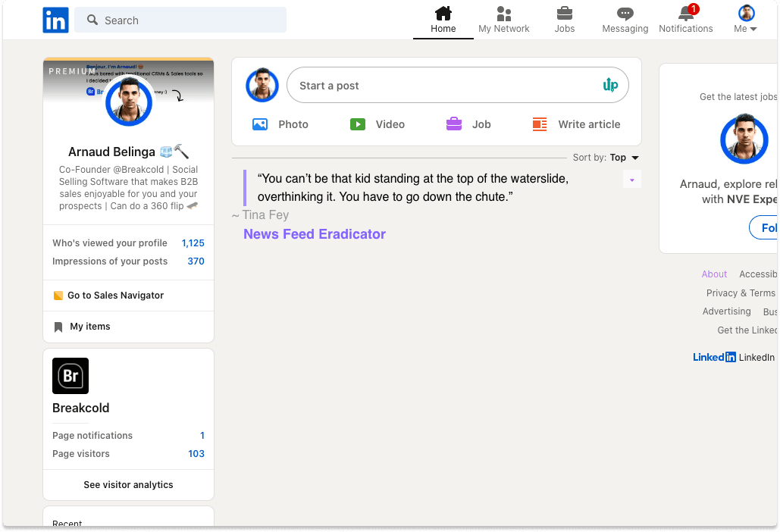Click the Follow button in ad card
Image resolution: width=780 pixels, height=532 pixels.
click(x=764, y=227)
